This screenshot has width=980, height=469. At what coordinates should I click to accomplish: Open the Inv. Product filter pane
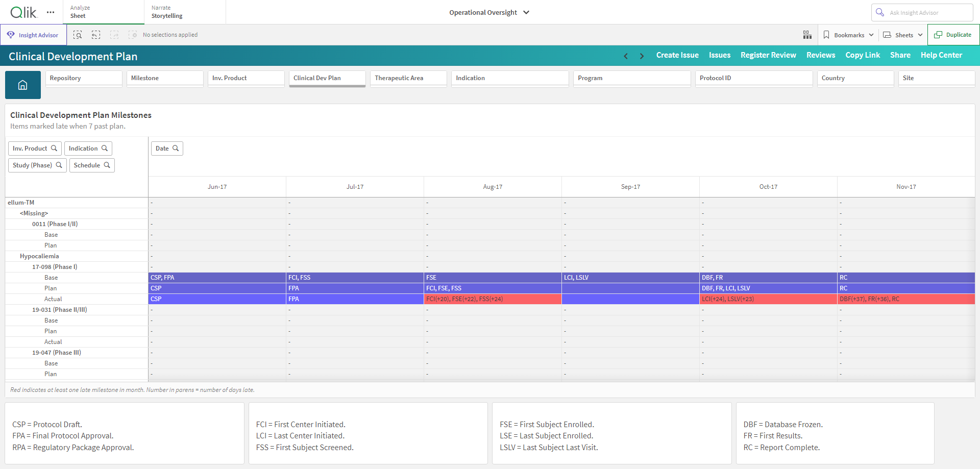coord(246,79)
